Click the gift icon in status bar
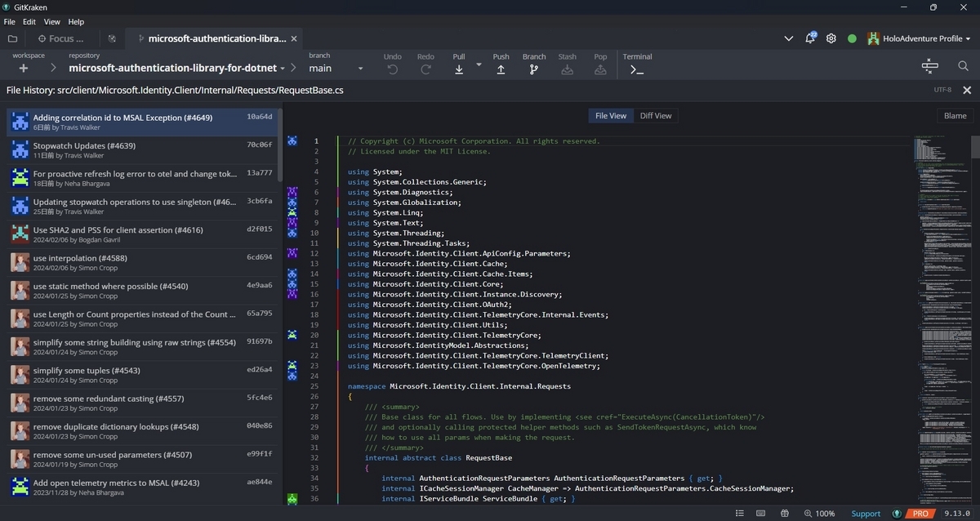 pos(785,514)
